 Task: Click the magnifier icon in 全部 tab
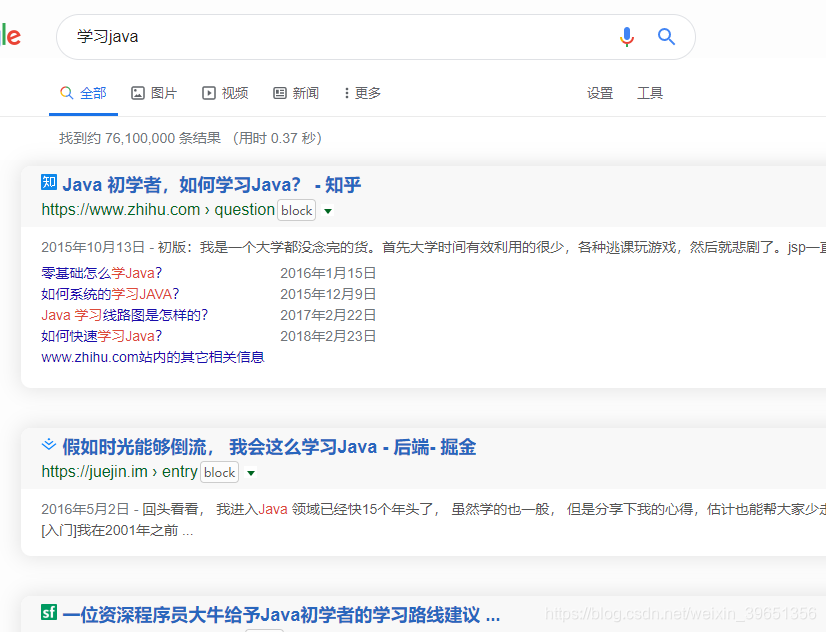[x=66, y=93]
